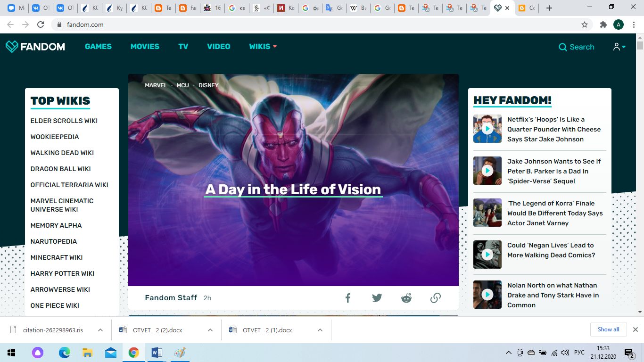Switch to Word in the taskbar
The image size is (644, 362).
pyautogui.click(x=157, y=353)
